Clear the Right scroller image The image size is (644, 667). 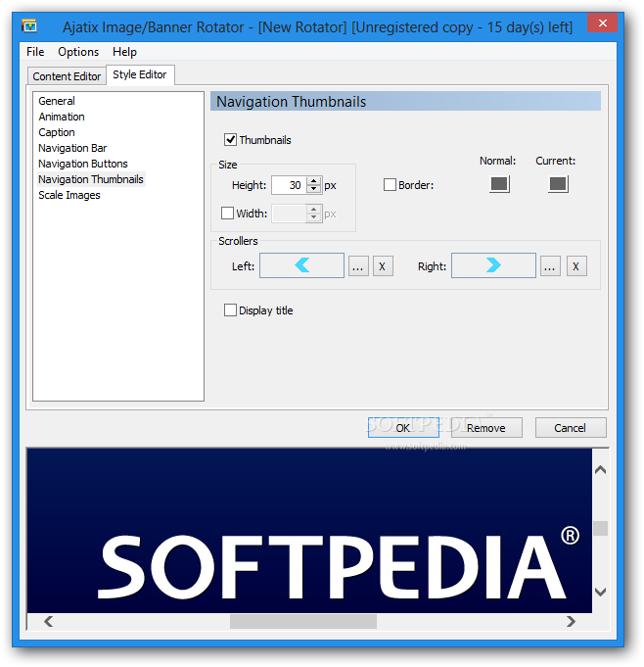pyautogui.click(x=576, y=265)
